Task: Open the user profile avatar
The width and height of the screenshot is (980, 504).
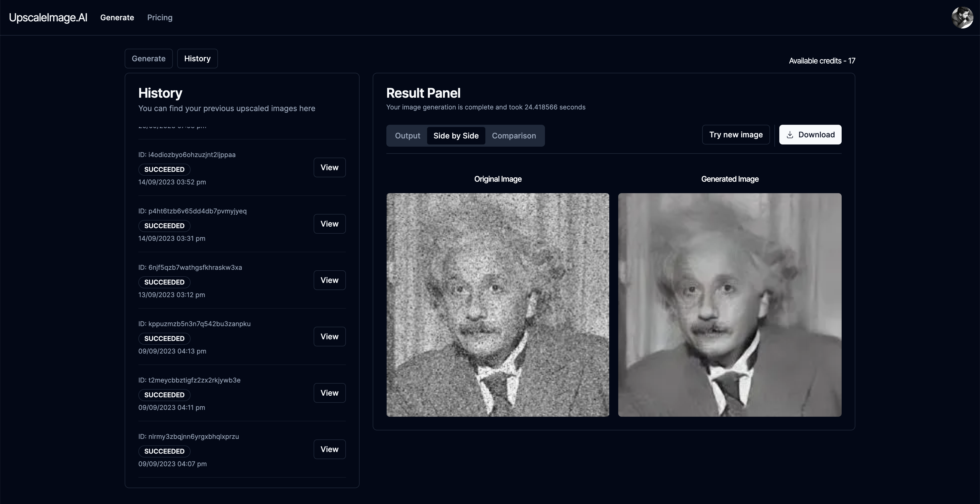Action: pos(962,18)
